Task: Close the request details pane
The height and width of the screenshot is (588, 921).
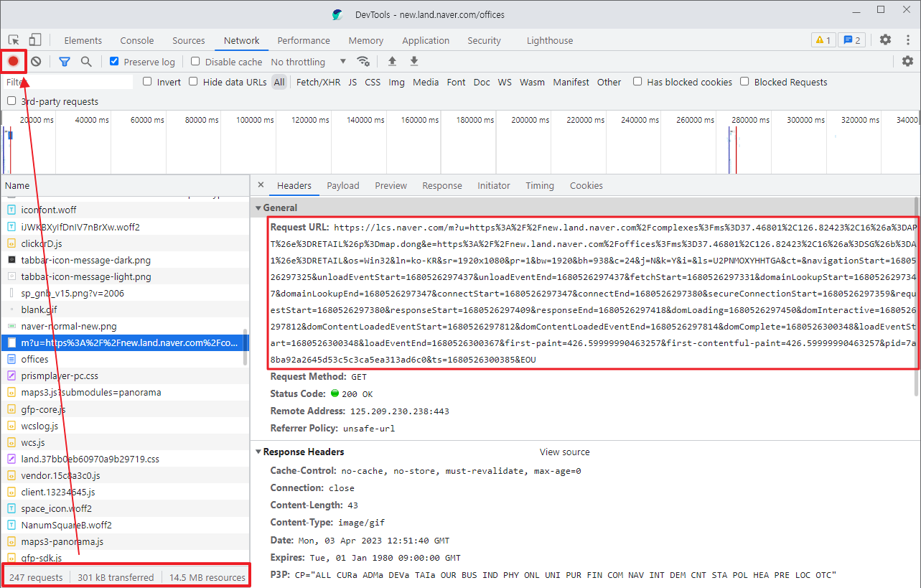Action: pyautogui.click(x=261, y=185)
